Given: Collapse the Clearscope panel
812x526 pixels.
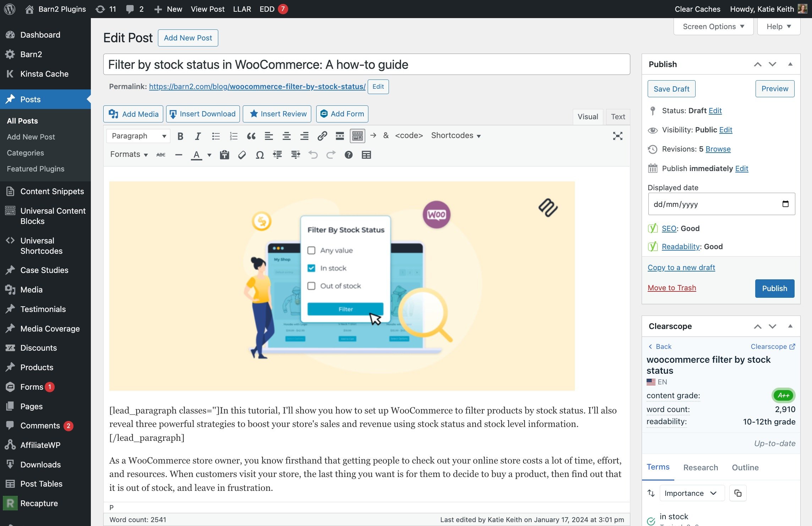Looking at the screenshot, I should coord(790,326).
